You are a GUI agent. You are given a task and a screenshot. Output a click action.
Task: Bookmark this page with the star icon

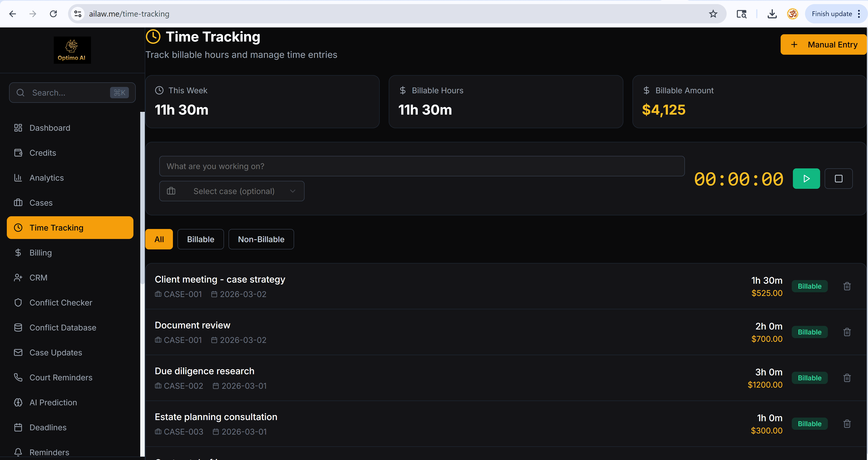click(x=713, y=14)
